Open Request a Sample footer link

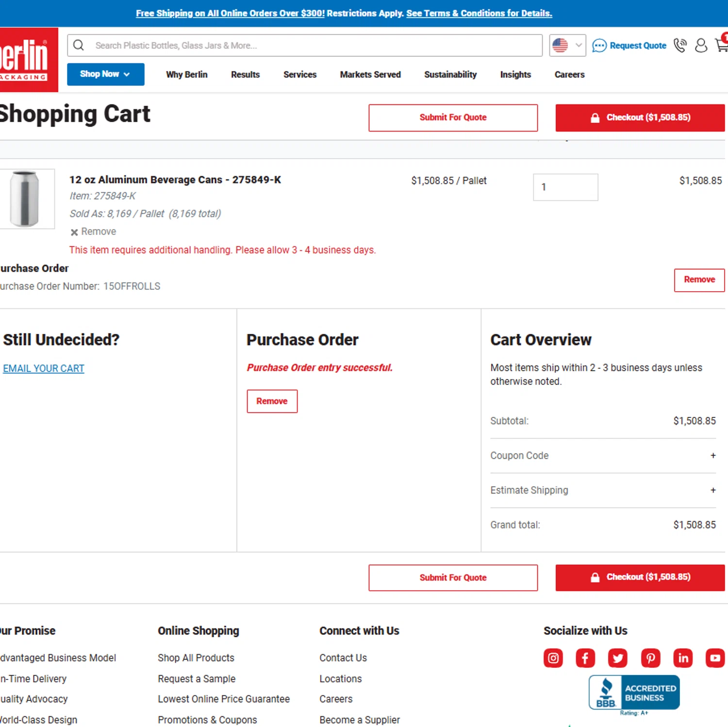coord(197,678)
